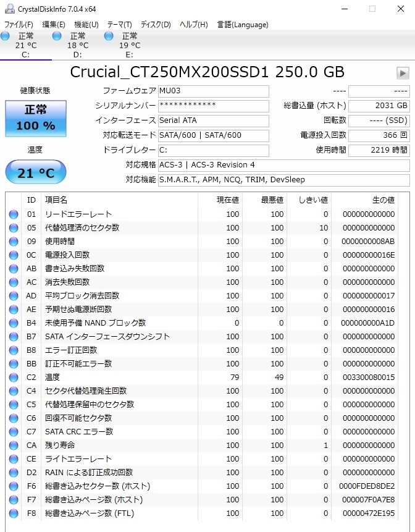Click the 対応転送モード field SATA/600
The height and width of the screenshot is (532, 415).
[214, 135]
